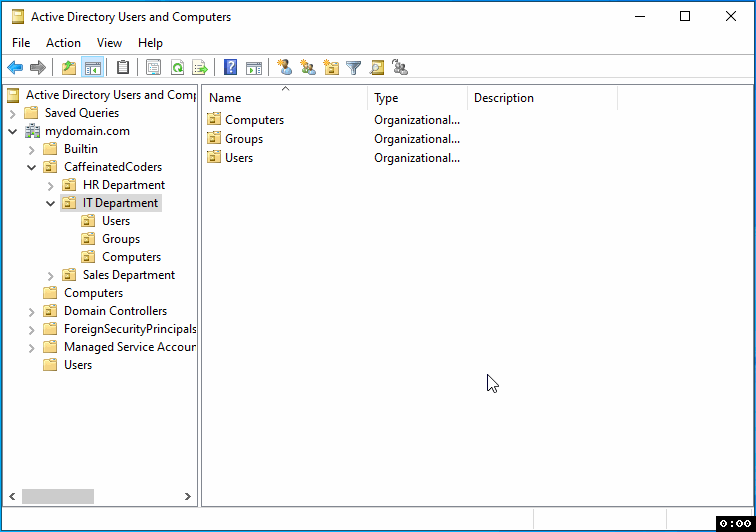Viewport: 756px width, 532px height.
Task: Sort list by the Type column header
Action: point(418,98)
